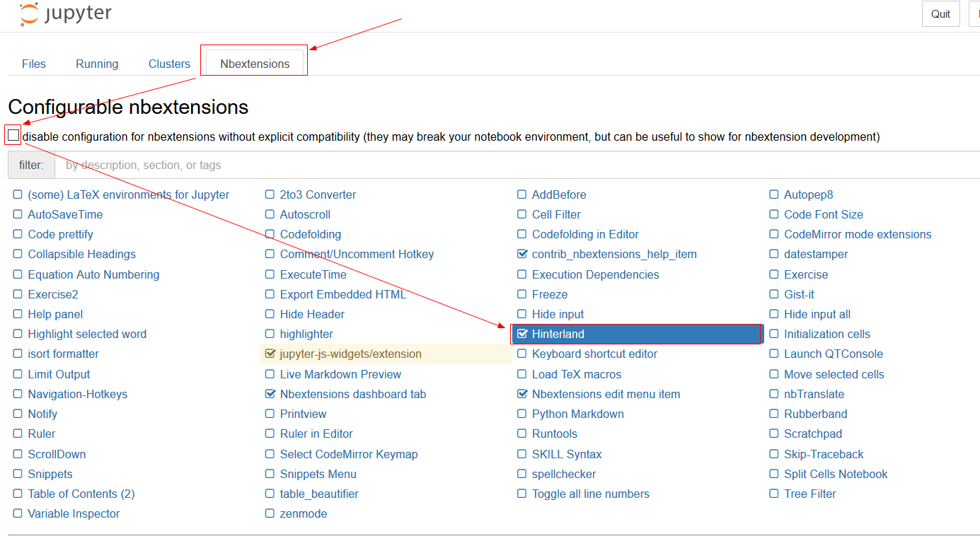Enable Table of Contents (2) checkbox

18,494
